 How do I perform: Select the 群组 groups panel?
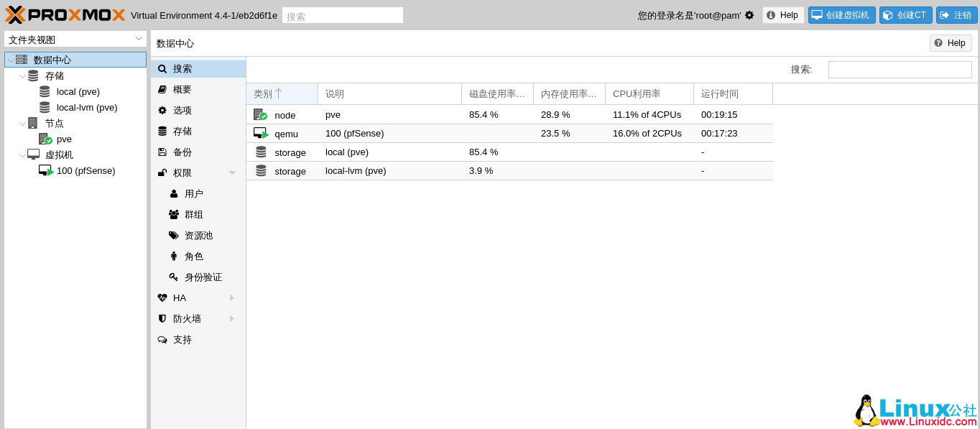(x=195, y=214)
